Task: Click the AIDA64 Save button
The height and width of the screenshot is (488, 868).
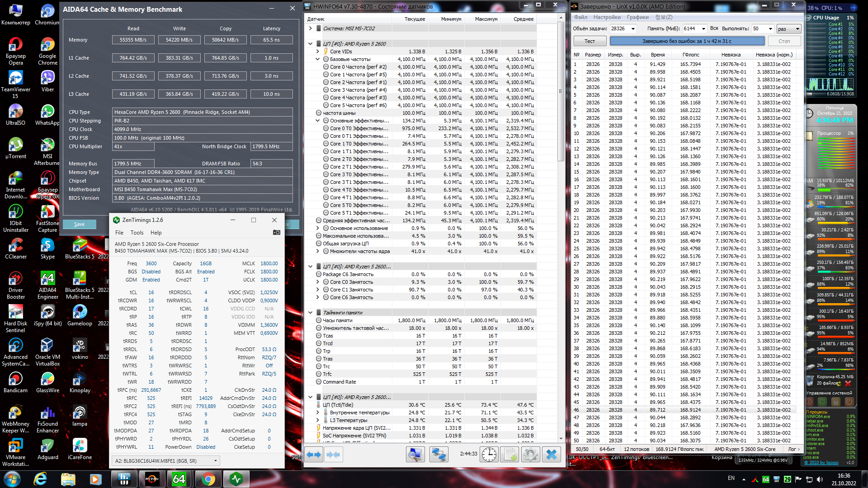Action: [x=79, y=224]
